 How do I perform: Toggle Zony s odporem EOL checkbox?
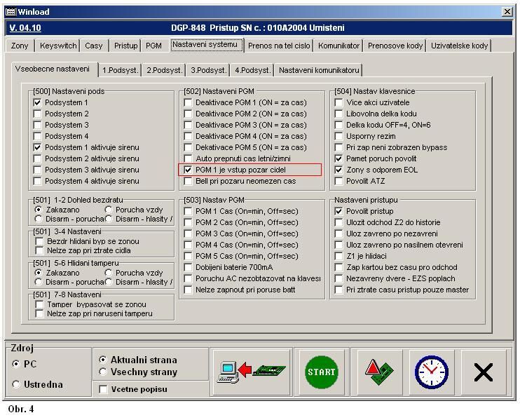[339, 170]
